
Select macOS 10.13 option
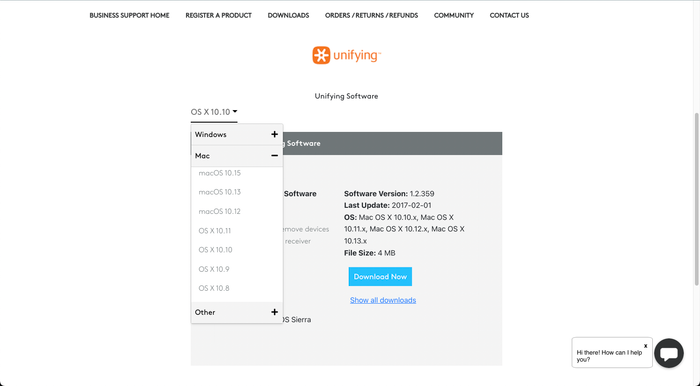(220, 192)
